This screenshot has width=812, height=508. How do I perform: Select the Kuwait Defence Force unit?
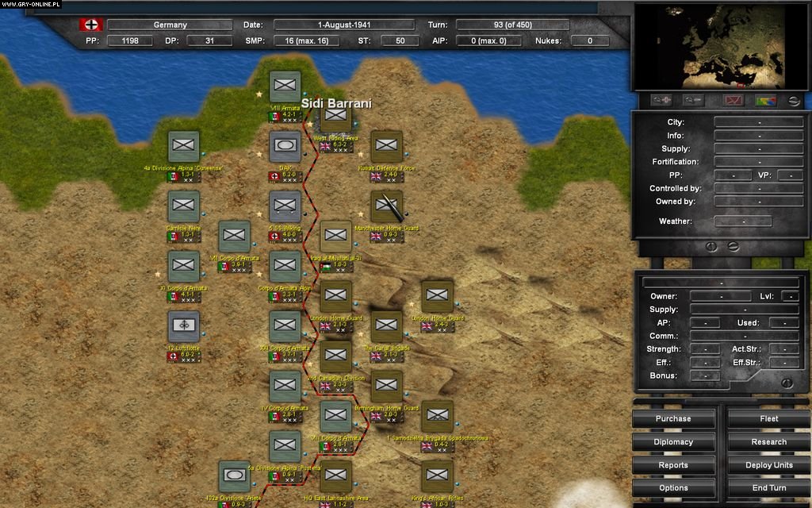386,147
